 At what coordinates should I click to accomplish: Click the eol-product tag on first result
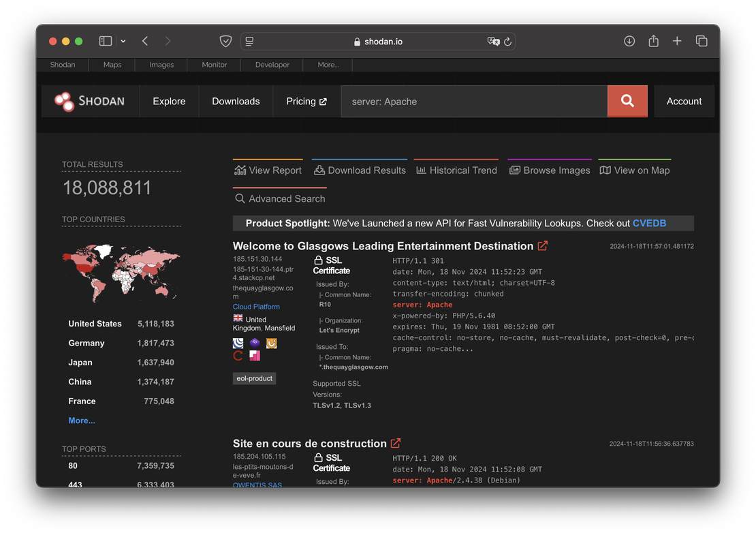click(x=254, y=378)
